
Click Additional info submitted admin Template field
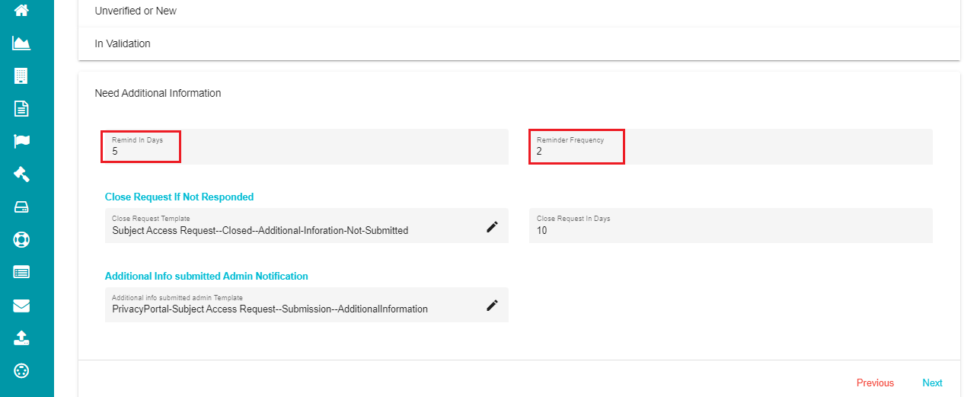(307, 305)
